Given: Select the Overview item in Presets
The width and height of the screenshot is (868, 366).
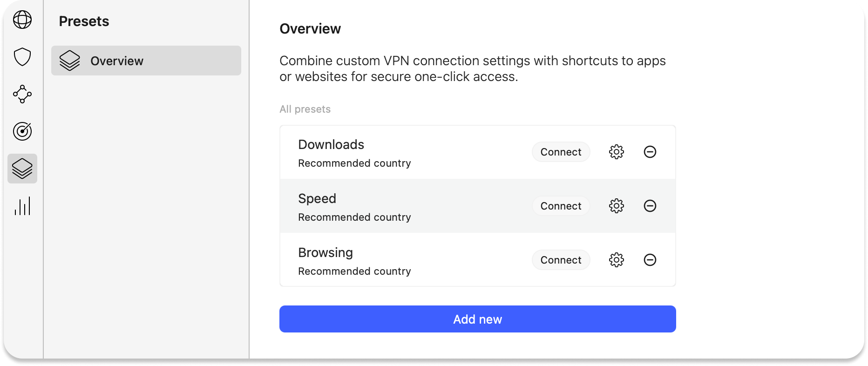Looking at the screenshot, I should click(146, 61).
